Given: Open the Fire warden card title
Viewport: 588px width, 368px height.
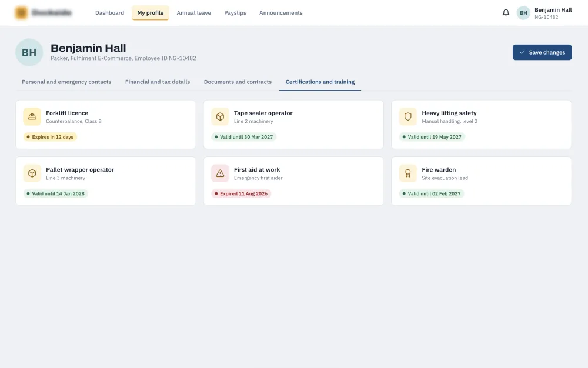Looking at the screenshot, I should coord(439,170).
